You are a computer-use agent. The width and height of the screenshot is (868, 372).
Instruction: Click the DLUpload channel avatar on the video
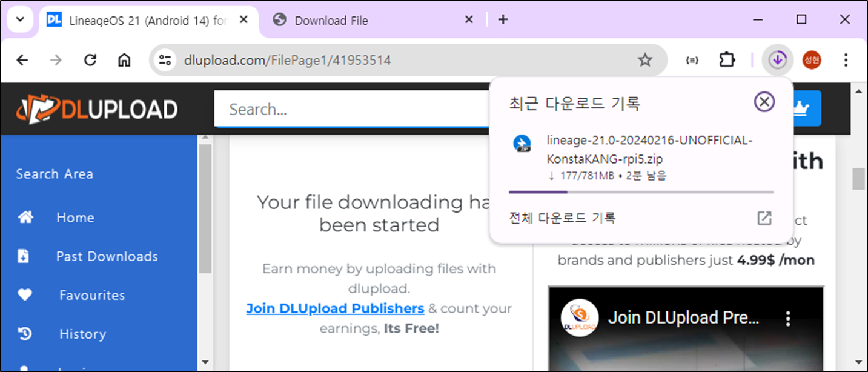click(x=580, y=319)
